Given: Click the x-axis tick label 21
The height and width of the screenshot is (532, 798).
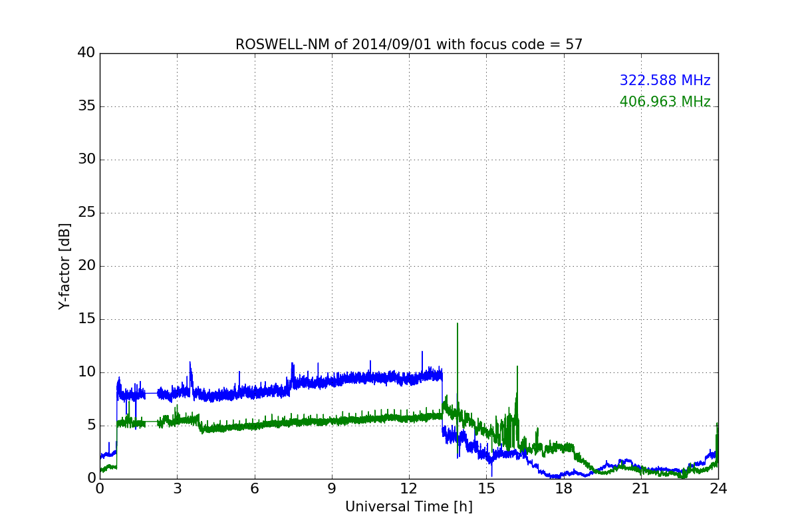Looking at the screenshot, I should (641, 489).
